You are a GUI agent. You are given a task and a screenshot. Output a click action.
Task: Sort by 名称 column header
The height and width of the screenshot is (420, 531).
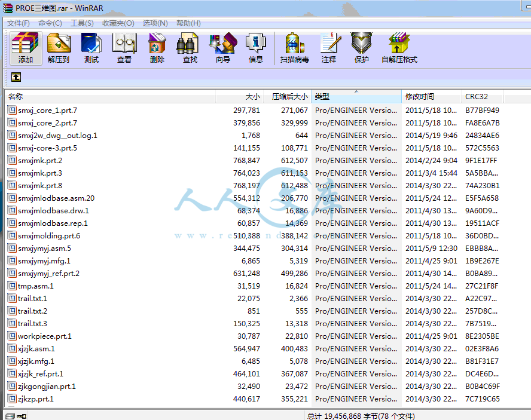[x=111, y=96]
